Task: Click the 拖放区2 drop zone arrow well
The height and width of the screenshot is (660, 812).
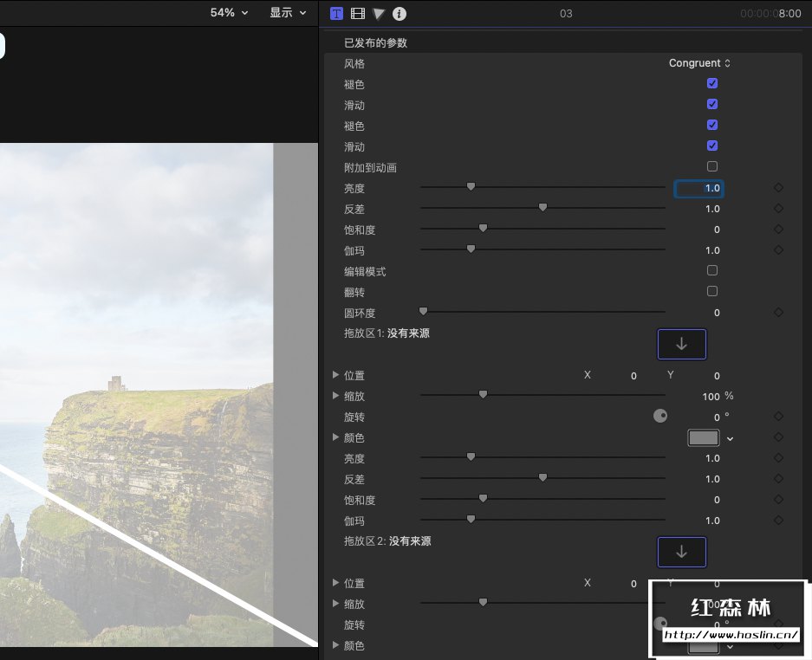Action: [681, 552]
